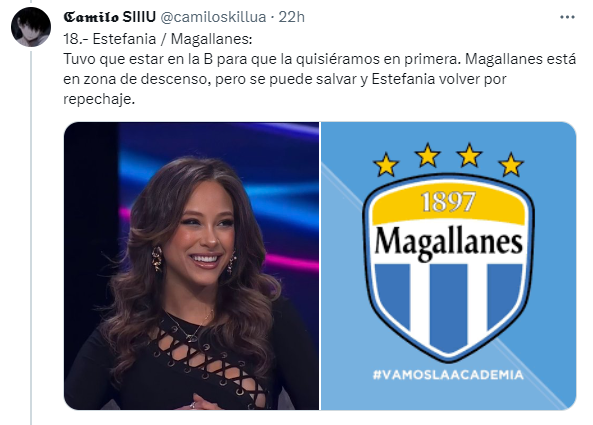Screen dimensions: 593x425
Task: Open the tweet via the 22h timestamp
Action: [x=292, y=17]
